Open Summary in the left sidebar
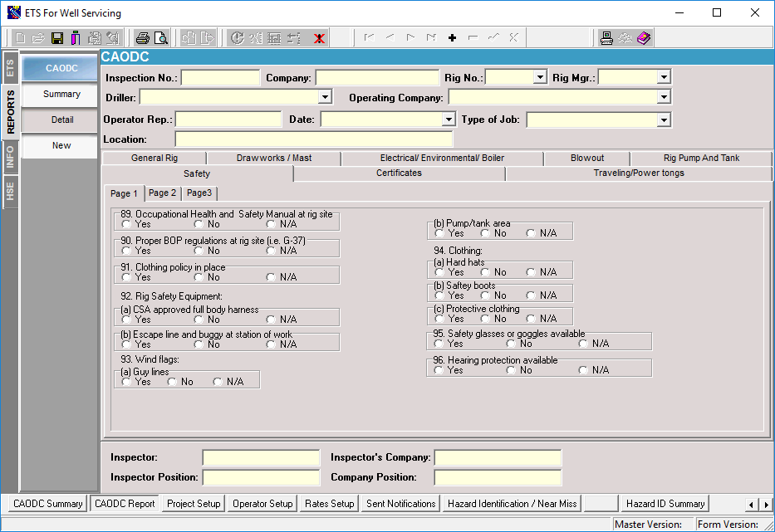 (x=61, y=95)
